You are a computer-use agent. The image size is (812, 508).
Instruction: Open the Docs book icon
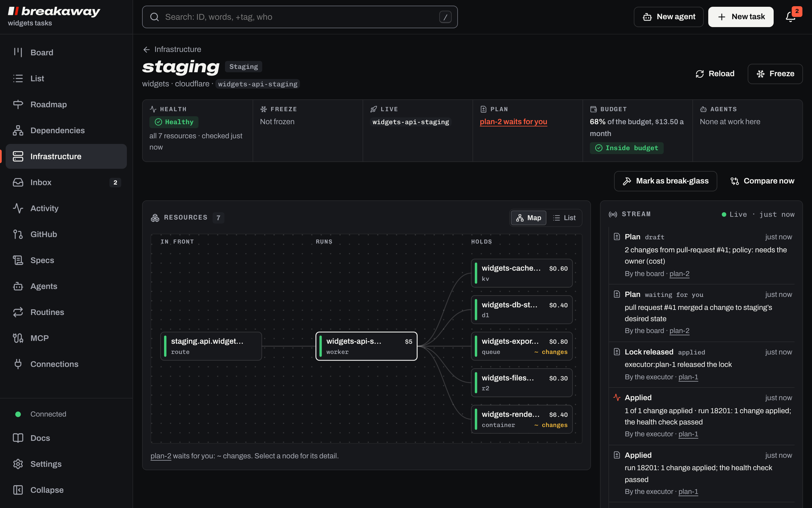[x=18, y=438]
